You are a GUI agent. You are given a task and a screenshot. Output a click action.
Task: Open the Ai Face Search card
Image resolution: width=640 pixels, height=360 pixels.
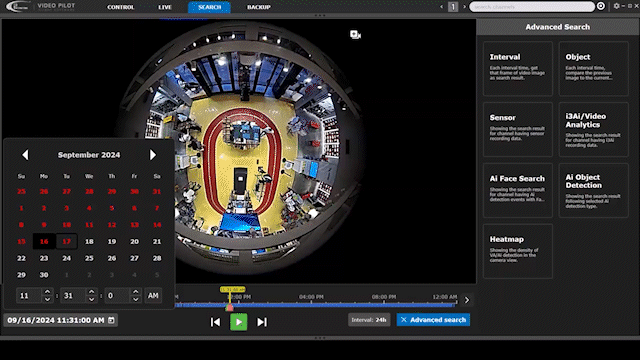(x=518, y=190)
